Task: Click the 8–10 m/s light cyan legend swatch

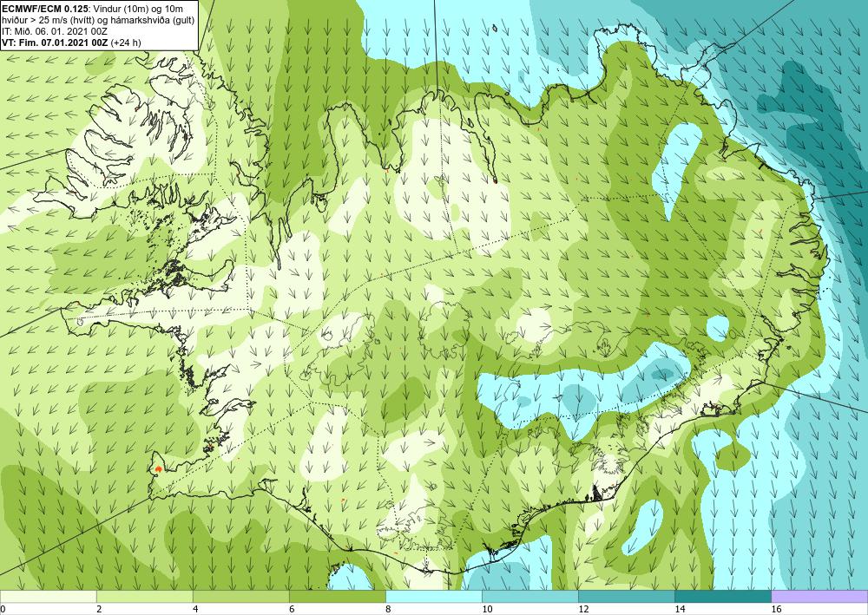Action: pos(433,597)
